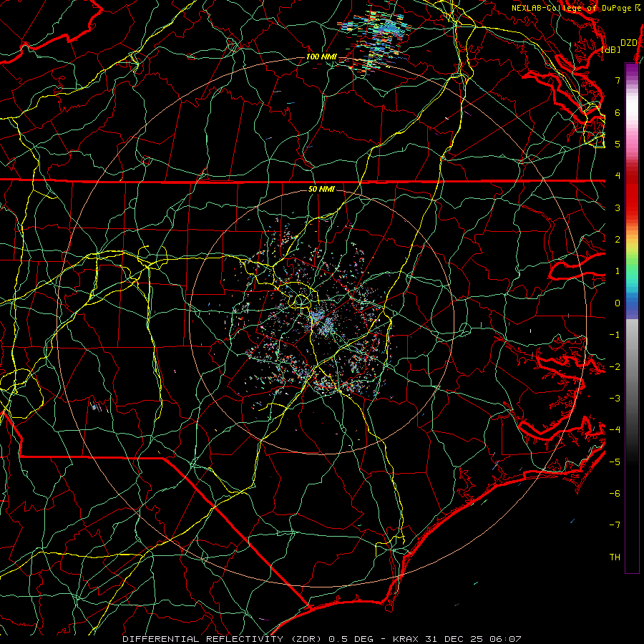Click the DZD label above the color scale
Screen dimensions: 644x644
(628, 43)
